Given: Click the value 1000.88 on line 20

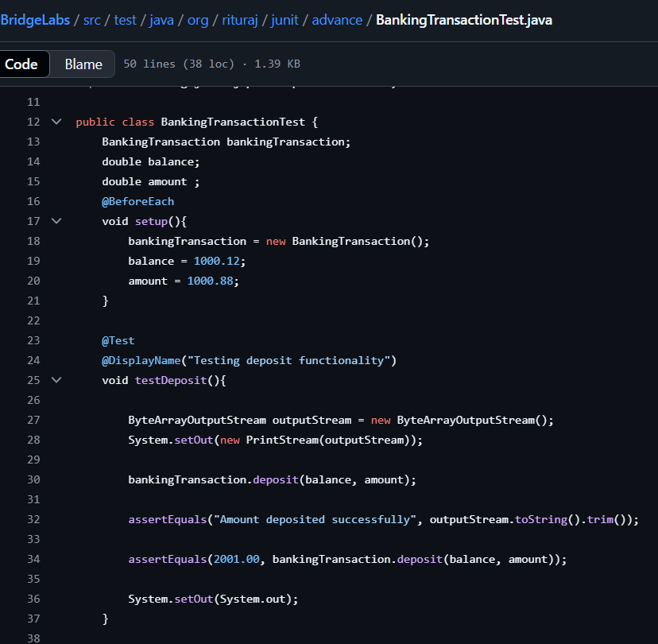Looking at the screenshot, I should [x=210, y=281].
